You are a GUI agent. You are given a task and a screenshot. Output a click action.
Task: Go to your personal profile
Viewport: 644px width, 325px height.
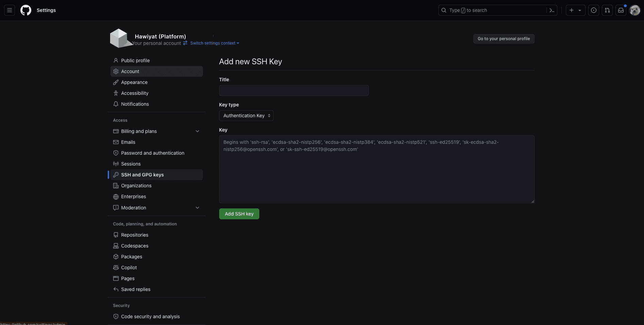coord(503,38)
